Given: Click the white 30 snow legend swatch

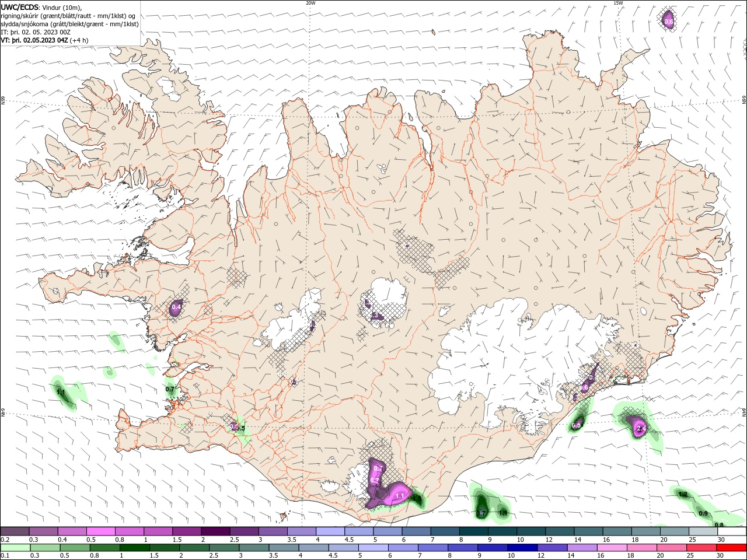Looking at the screenshot, I should point(731,531).
